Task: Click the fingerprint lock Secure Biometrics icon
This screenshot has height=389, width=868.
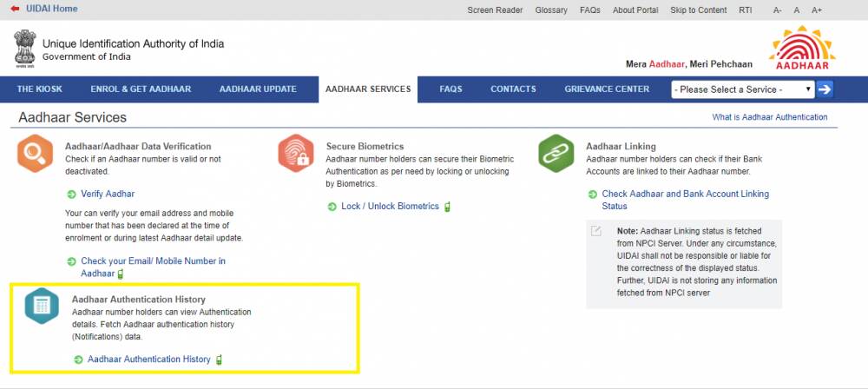Action: (296, 154)
